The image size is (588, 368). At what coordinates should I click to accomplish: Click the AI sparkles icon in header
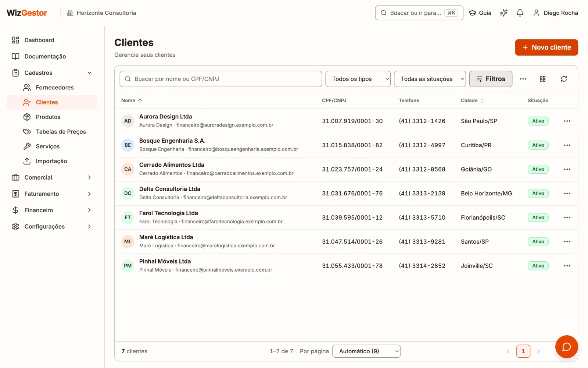pyautogui.click(x=503, y=13)
